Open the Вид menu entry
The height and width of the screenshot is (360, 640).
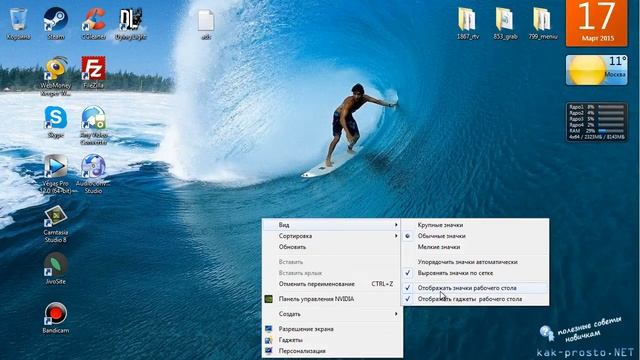[332, 225]
